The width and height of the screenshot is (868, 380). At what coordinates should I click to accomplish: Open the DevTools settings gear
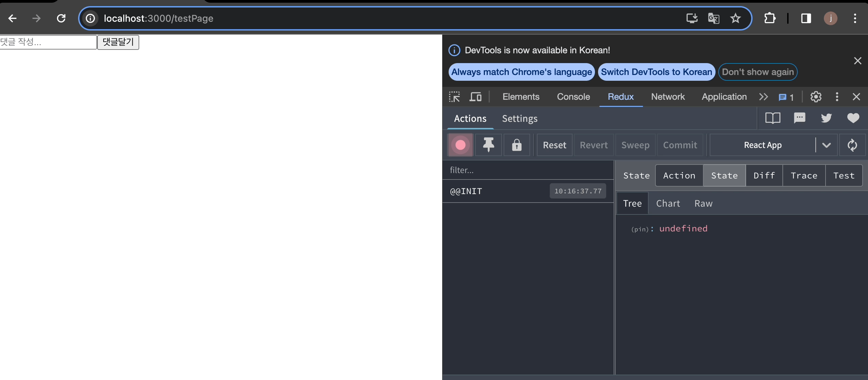816,97
